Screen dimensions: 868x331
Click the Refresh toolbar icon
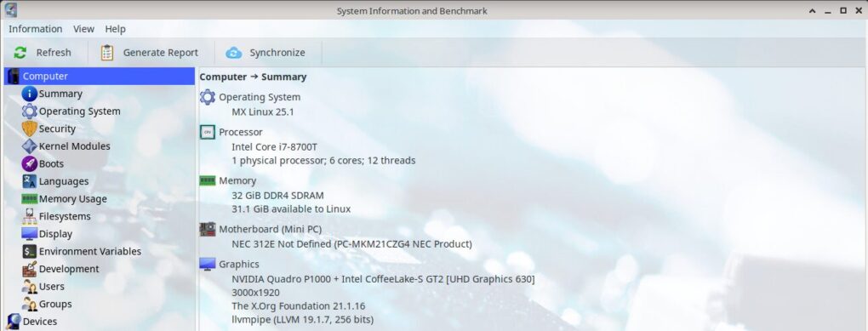(x=20, y=53)
